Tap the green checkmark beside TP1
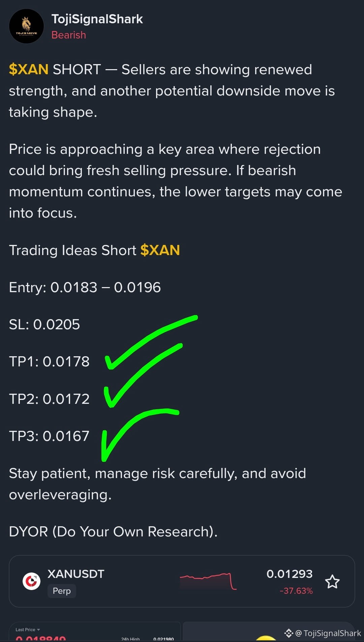 click(151, 342)
